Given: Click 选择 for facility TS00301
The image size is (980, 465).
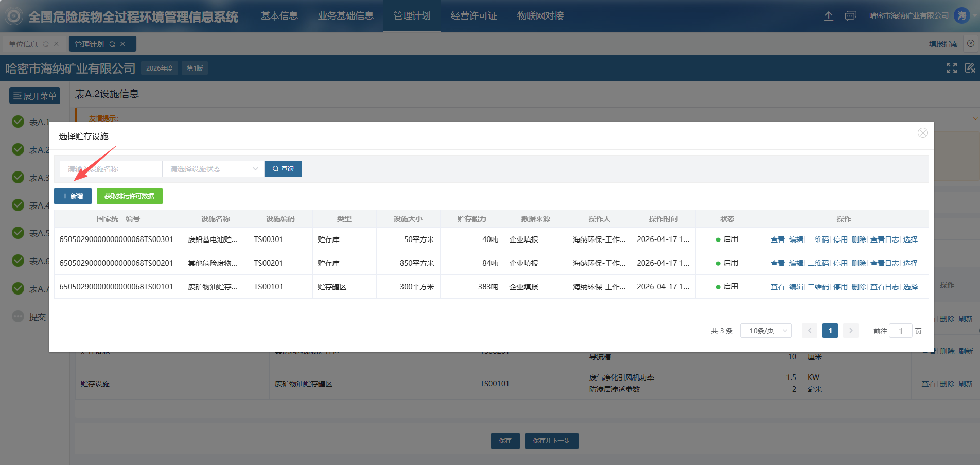Looking at the screenshot, I should (x=910, y=239).
